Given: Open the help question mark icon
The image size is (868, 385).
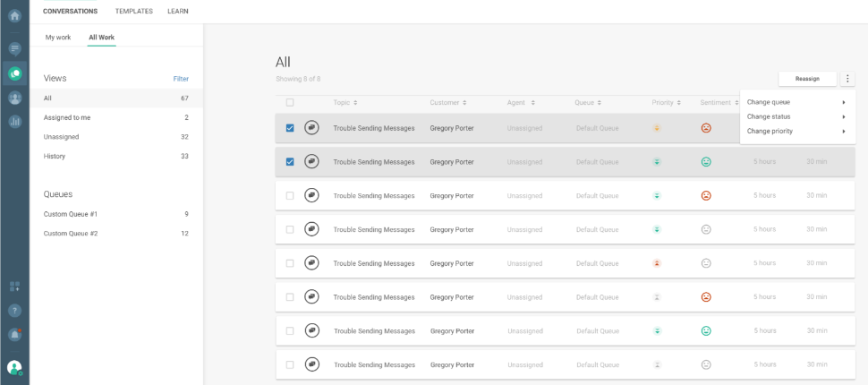Looking at the screenshot, I should pos(14,311).
